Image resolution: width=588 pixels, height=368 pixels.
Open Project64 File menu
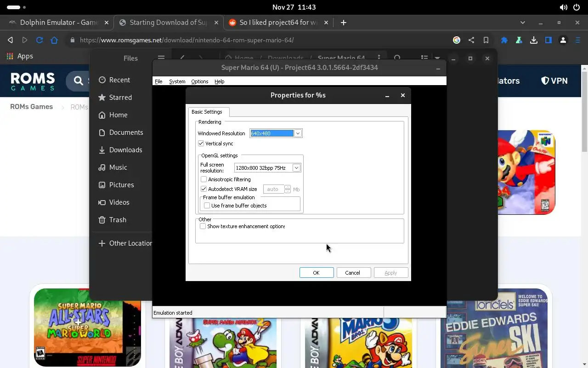coord(158,81)
